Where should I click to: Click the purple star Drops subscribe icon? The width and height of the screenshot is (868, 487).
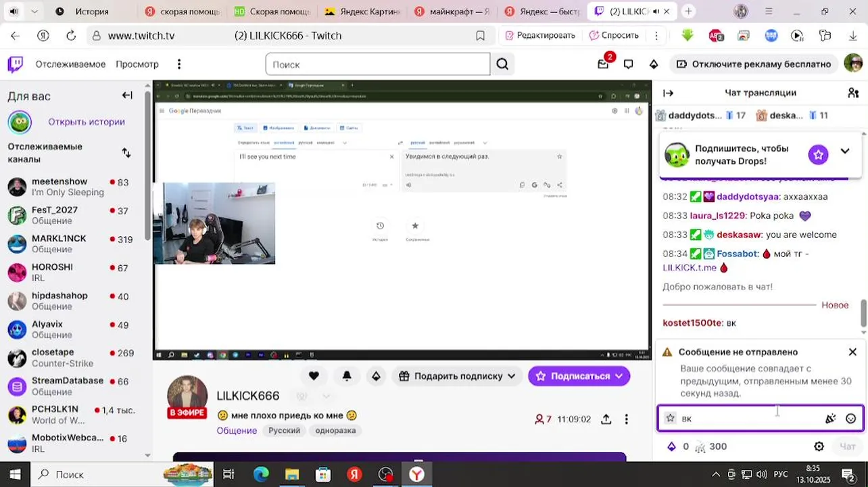[x=818, y=154]
